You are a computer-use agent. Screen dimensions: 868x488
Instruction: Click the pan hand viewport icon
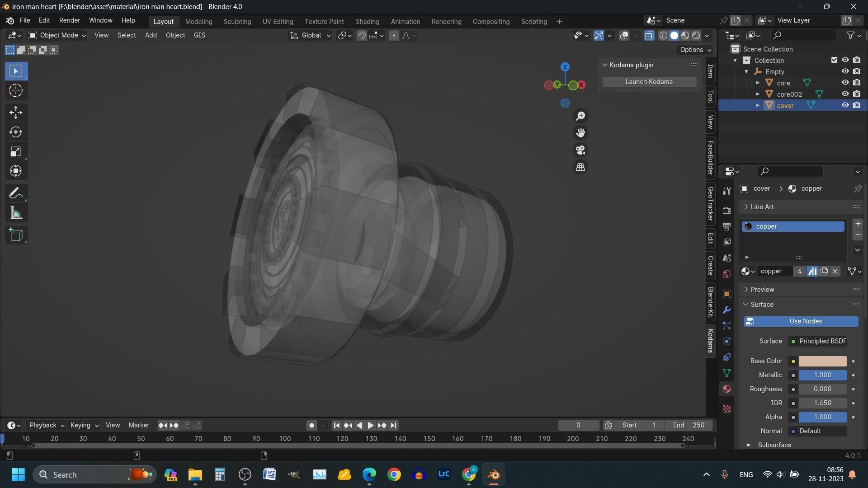coord(580,133)
